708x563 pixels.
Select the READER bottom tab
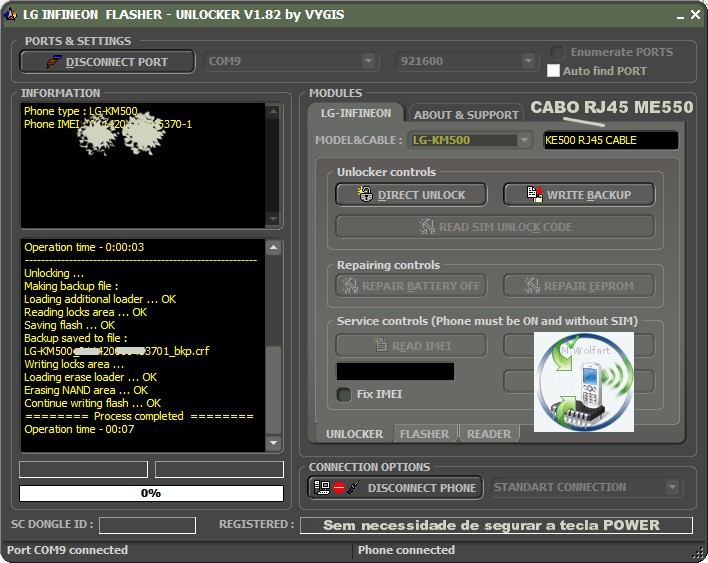[x=489, y=434]
